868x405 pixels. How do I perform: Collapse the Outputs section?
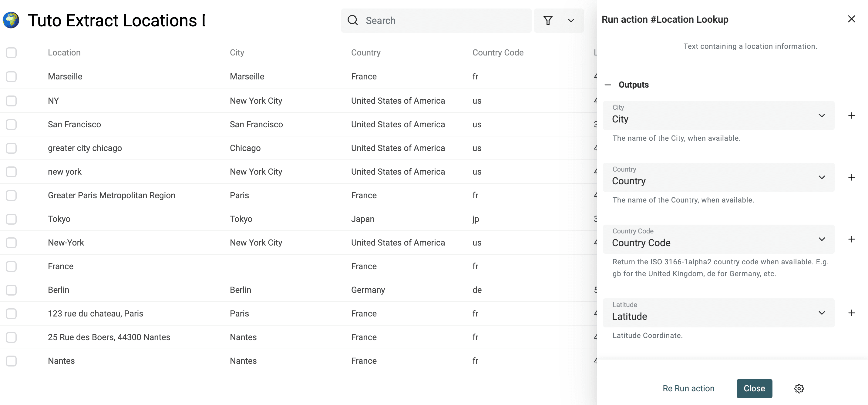pos(607,85)
